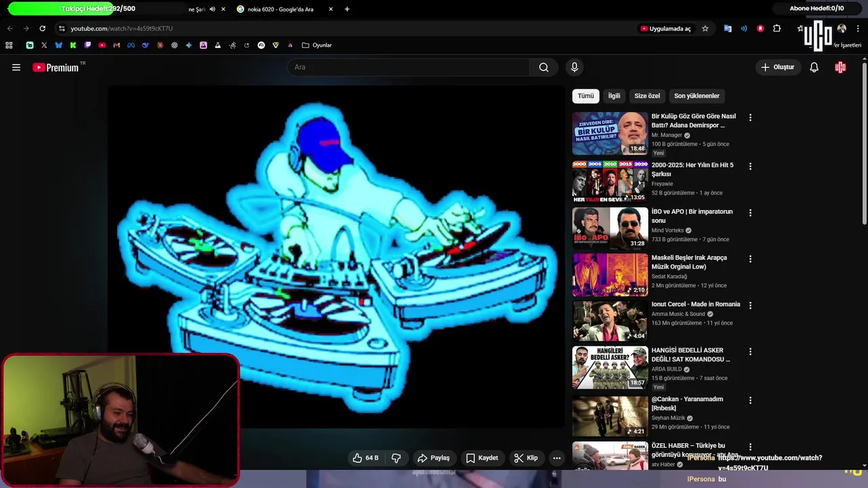Select the Size özel filter chip
This screenshot has width=868, height=488.
[x=647, y=96]
